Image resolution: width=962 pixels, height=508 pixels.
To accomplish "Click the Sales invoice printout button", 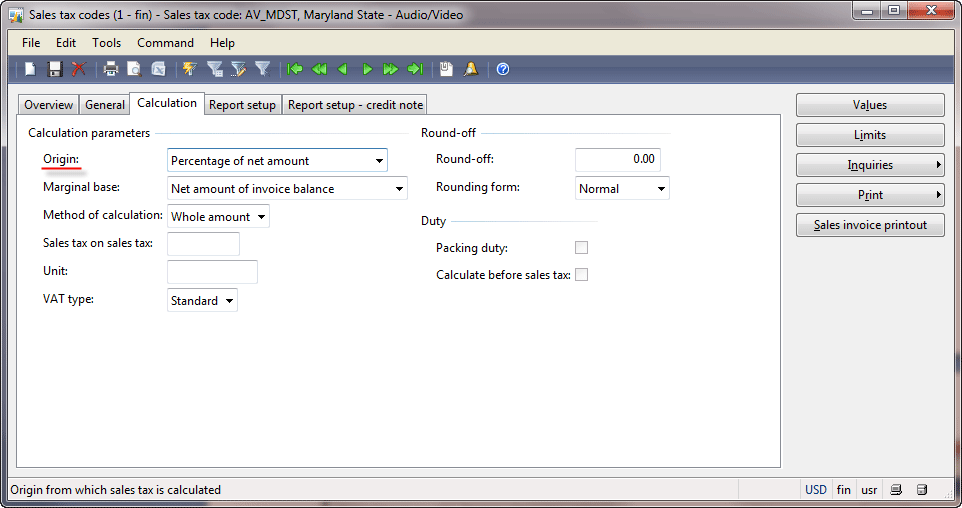I will pos(870,225).
